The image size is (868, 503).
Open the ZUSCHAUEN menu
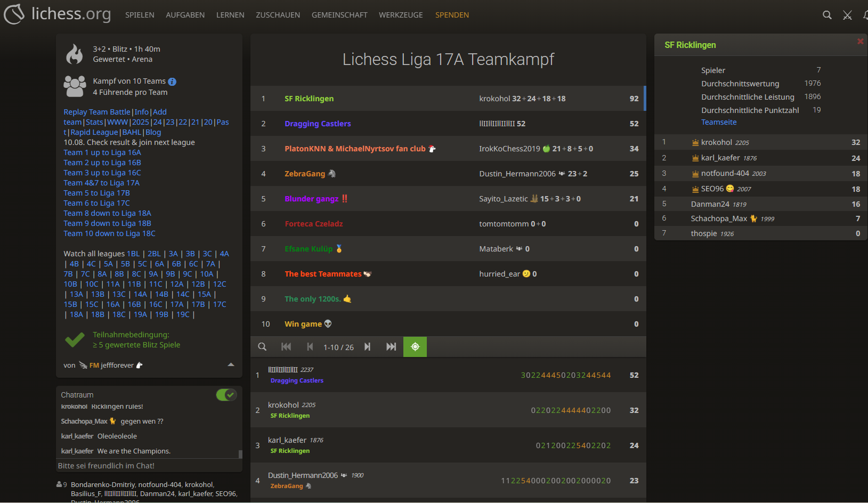point(278,15)
